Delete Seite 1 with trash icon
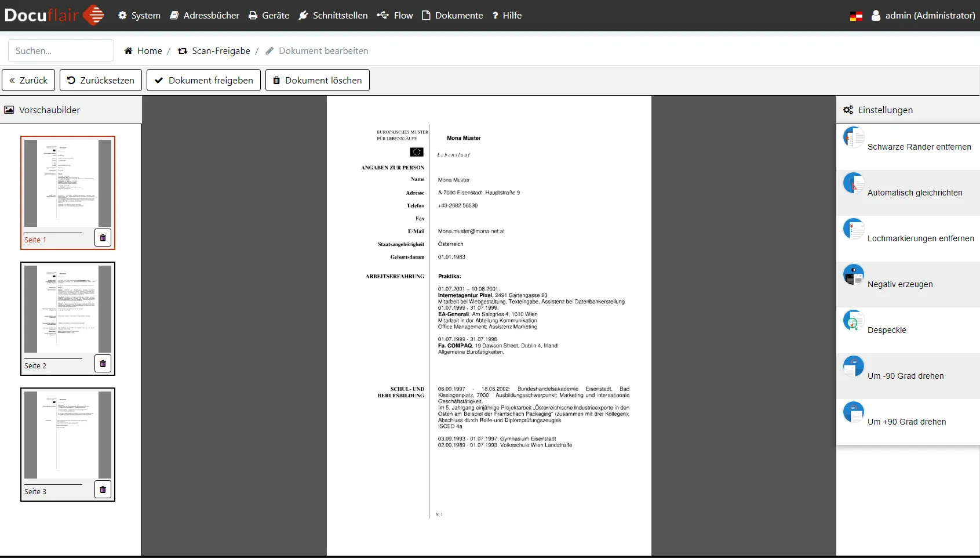980x558 pixels. (103, 238)
